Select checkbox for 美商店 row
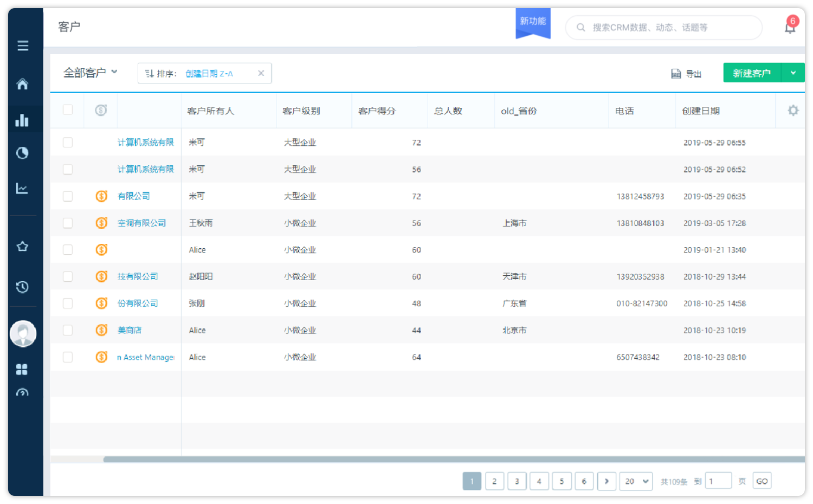 pyautogui.click(x=68, y=330)
